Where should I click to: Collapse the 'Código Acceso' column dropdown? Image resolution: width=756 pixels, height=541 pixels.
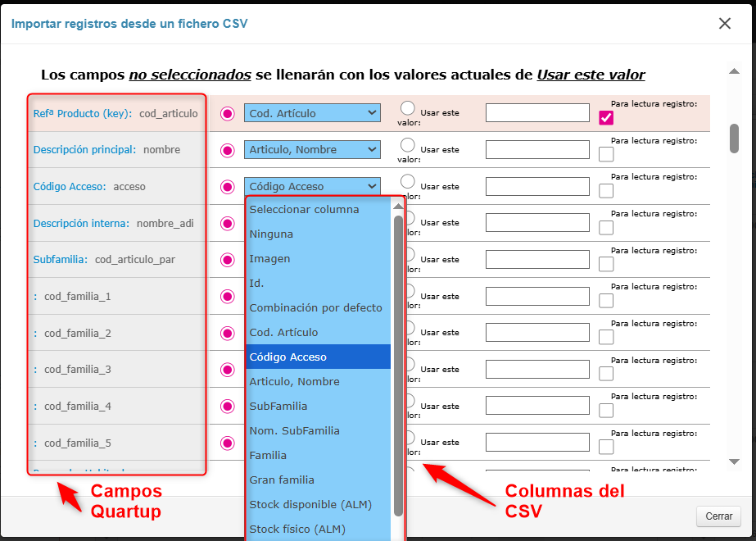click(x=312, y=187)
